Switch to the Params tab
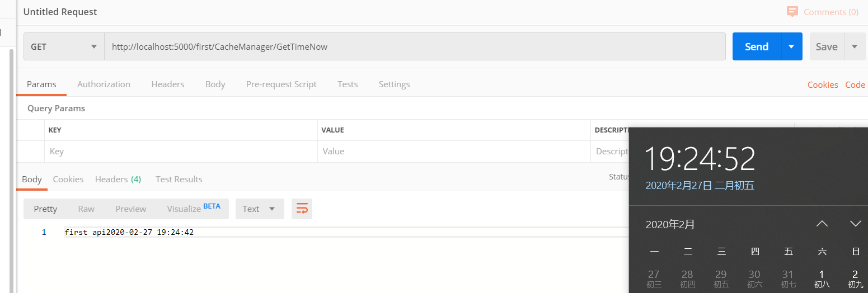The width and height of the screenshot is (868, 293). [41, 84]
